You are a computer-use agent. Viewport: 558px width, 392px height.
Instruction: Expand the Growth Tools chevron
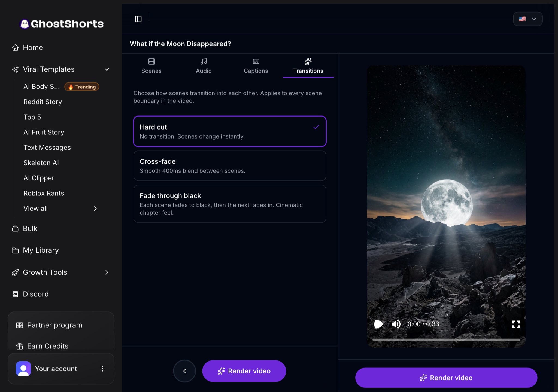[107, 272]
